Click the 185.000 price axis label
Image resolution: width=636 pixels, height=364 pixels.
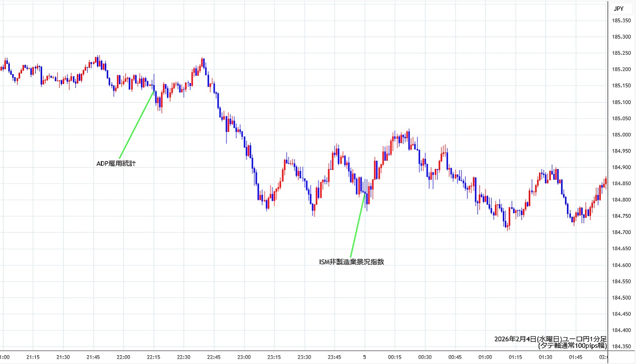[x=620, y=135]
